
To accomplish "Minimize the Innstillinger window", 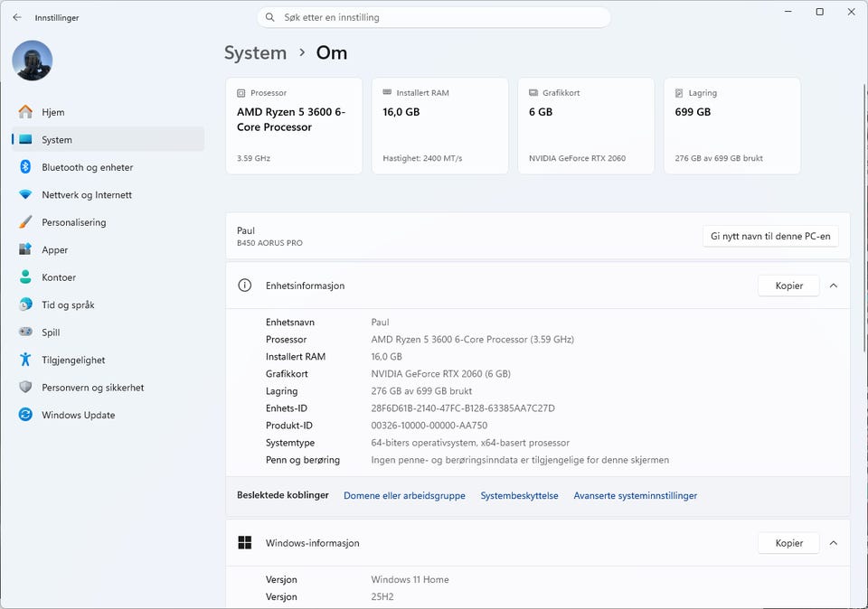I will point(788,12).
